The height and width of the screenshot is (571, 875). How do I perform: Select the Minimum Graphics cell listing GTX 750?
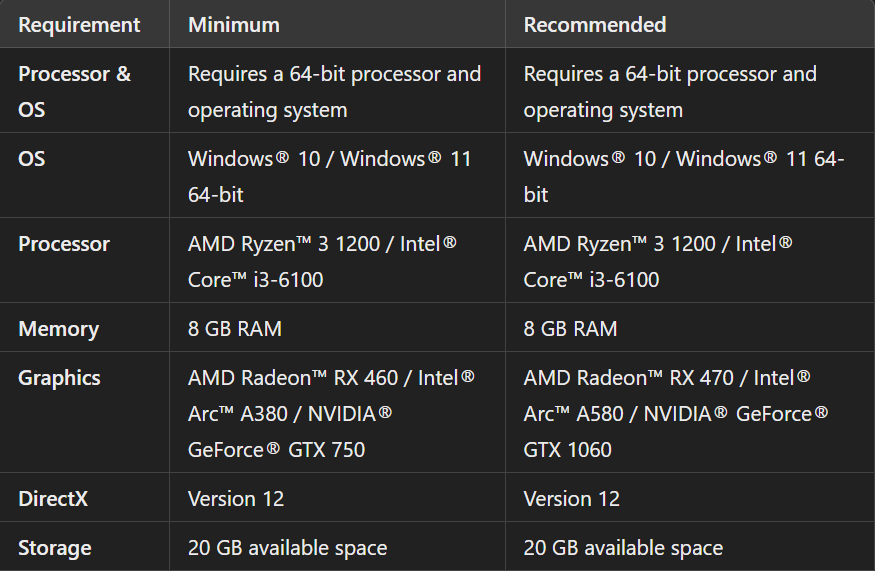331,414
